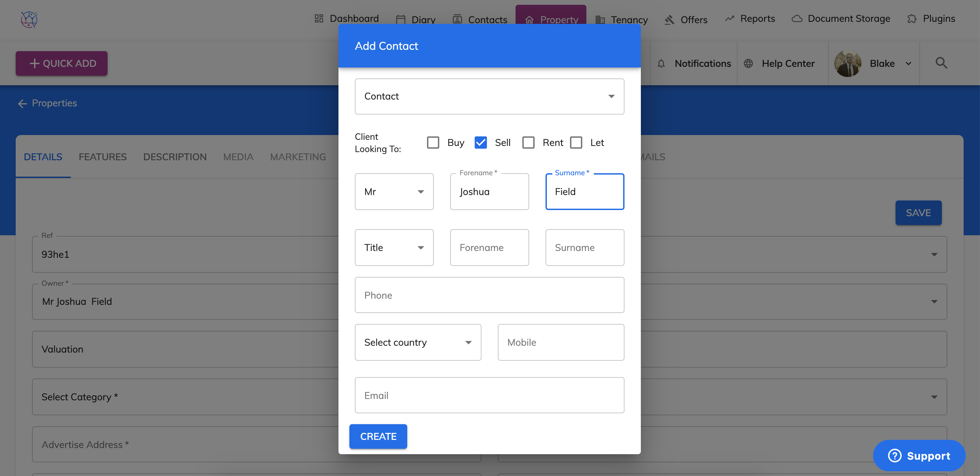Click the Quick Add button
This screenshot has height=476, width=980.
62,64
